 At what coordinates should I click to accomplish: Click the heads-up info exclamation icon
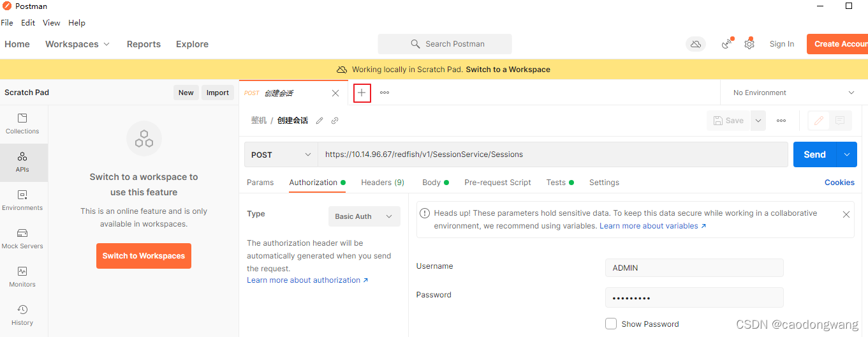[425, 213]
